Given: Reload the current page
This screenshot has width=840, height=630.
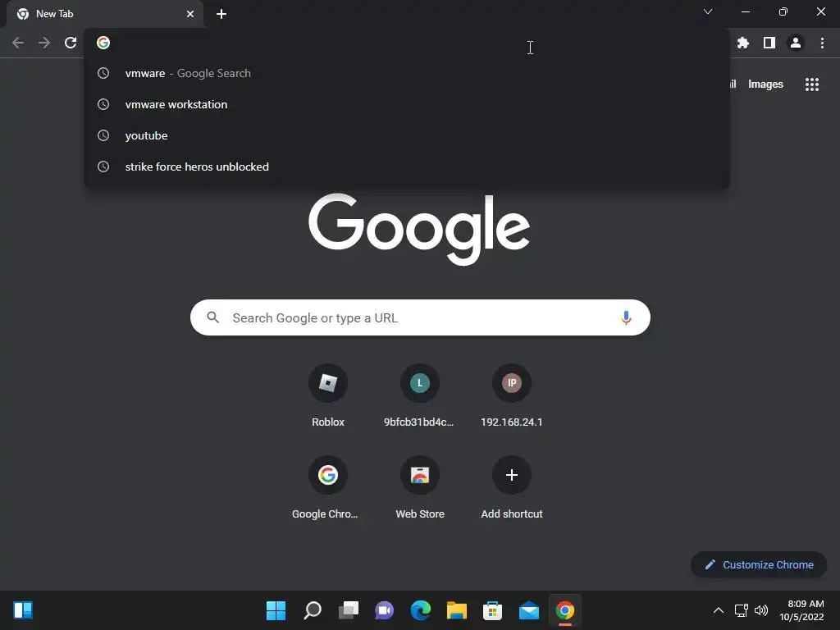Looking at the screenshot, I should pyautogui.click(x=71, y=43).
